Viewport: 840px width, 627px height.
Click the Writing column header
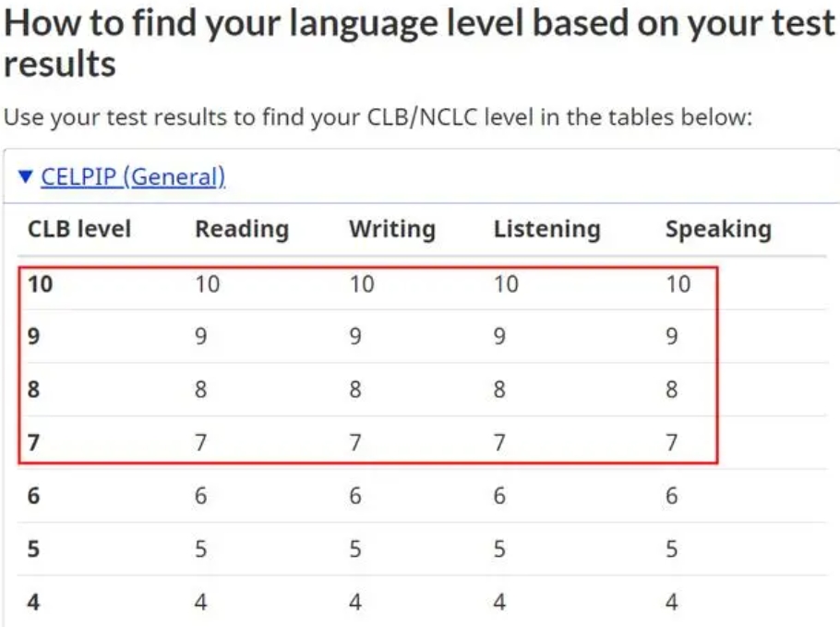(x=391, y=229)
